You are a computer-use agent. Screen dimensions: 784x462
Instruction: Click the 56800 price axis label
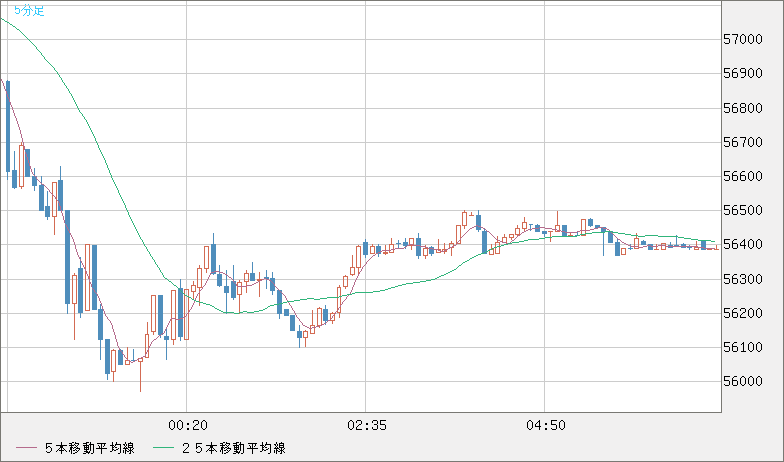[743, 108]
